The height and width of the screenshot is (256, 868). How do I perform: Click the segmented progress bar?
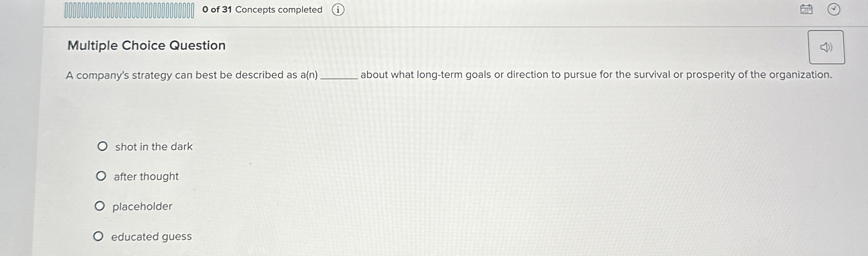pyautogui.click(x=129, y=10)
